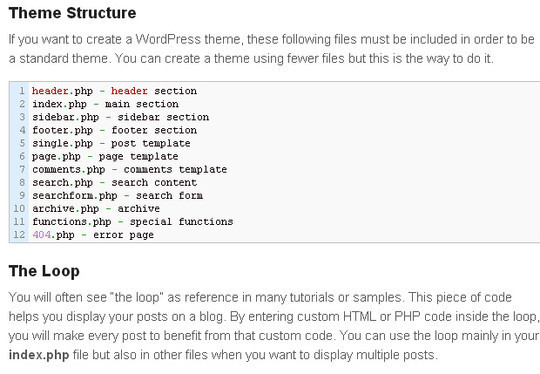Click the single.php post template line
Screen dimensions: 540x374
(111, 143)
